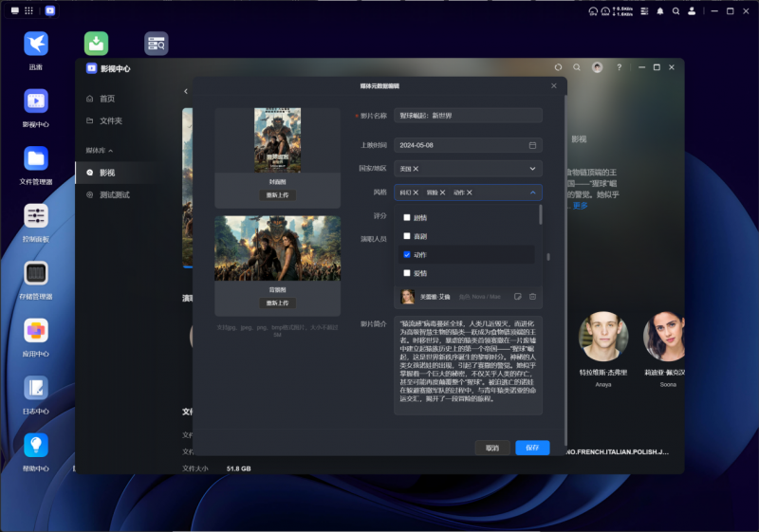Click the dialog's vertical scrollbar
Screen dimensions: 759x532
(x=565, y=270)
